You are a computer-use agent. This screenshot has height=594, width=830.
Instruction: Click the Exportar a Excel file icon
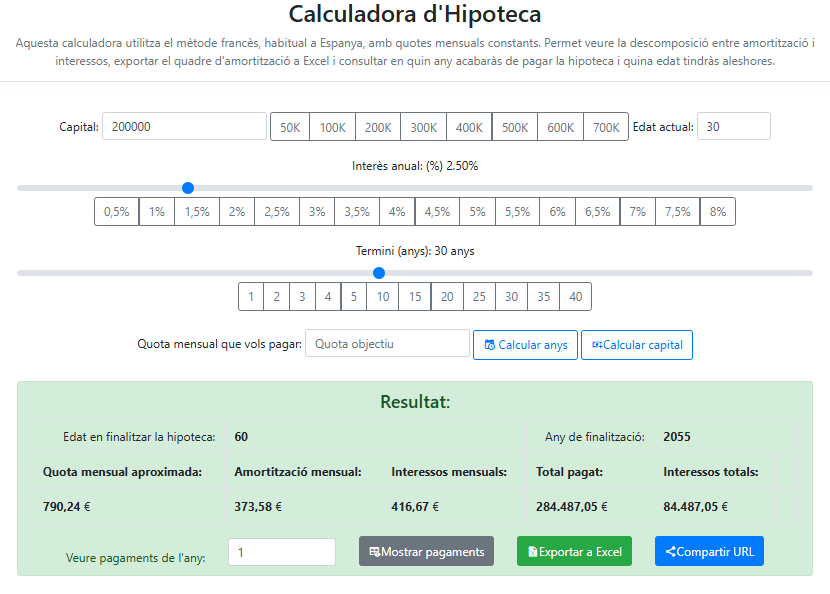[533, 552]
